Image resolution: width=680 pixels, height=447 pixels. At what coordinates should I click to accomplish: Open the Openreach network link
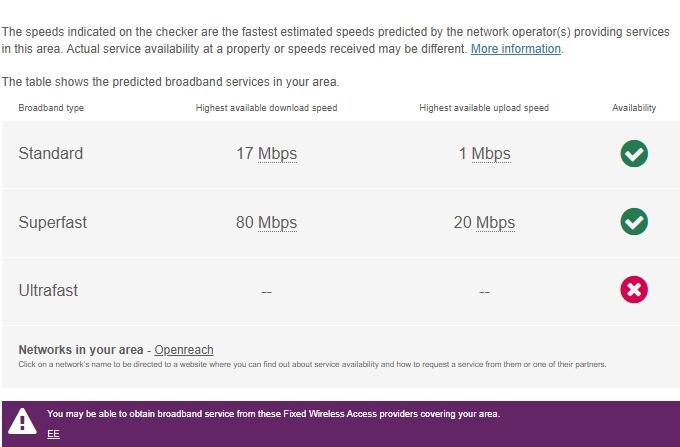click(184, 350)
